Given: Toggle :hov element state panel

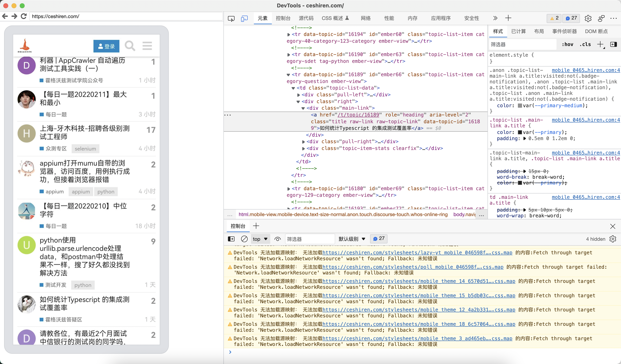Looking at the screenshot, I should click(x=567, y=44).
